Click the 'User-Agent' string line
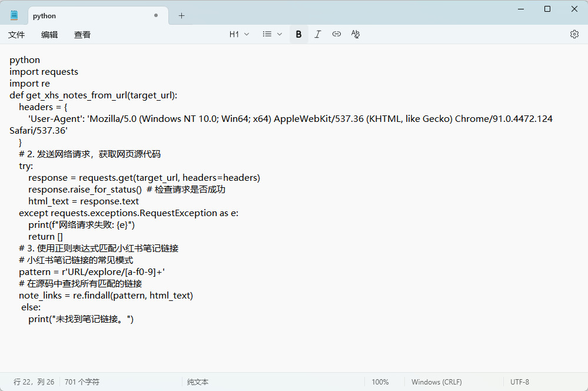Viewport: 588px width, 391px height. [290, 119]
